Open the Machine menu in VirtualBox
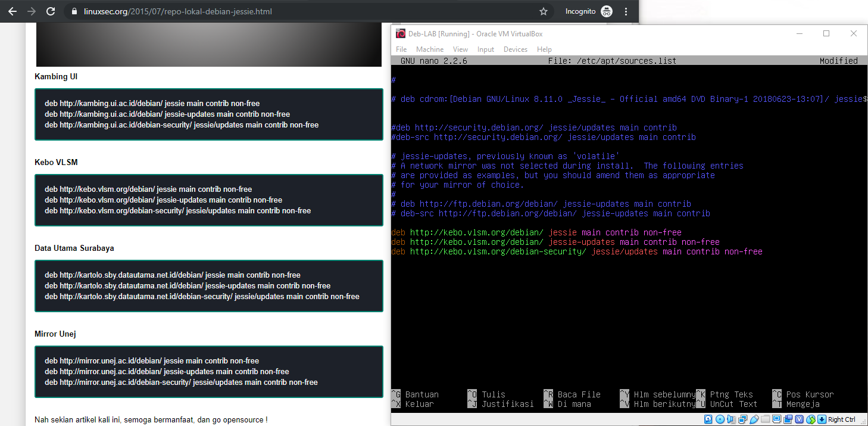Image resolution: width=868 pixels, height=426 pixels. coord(430,49)
